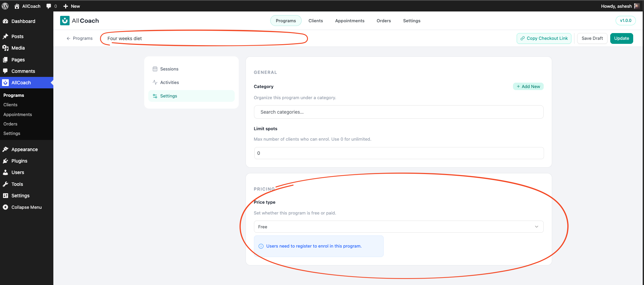Image resolution: width=644 pixels, height=285 pixels.
Task: Select the program Settings section
Action: [x=191, y=96]
